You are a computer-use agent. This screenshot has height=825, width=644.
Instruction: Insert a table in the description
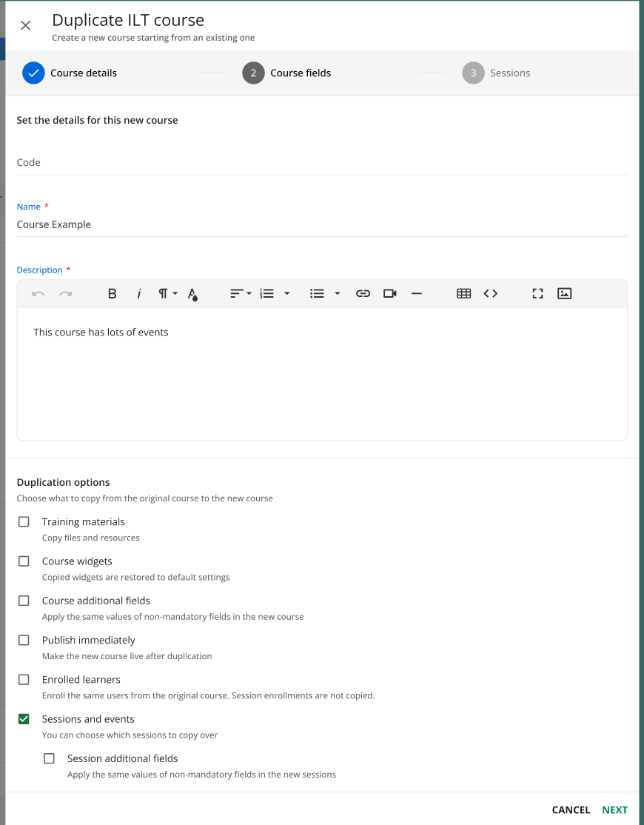463,293
